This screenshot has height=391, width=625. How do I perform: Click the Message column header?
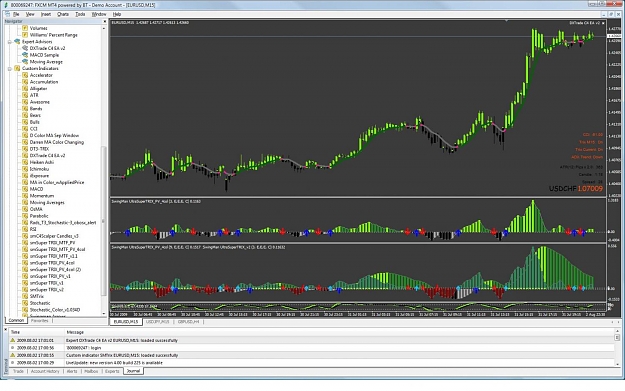[x=339, y=332]
